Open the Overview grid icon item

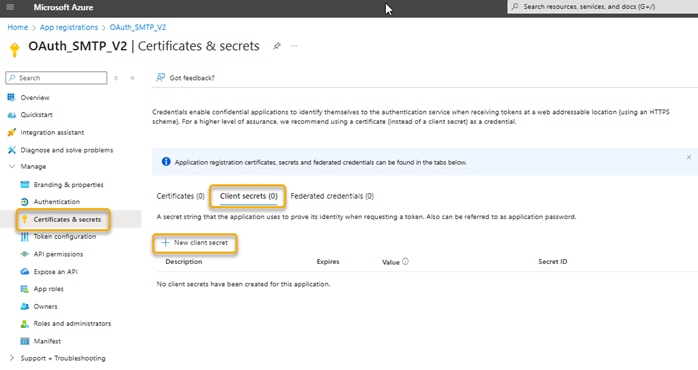(12, 98)
